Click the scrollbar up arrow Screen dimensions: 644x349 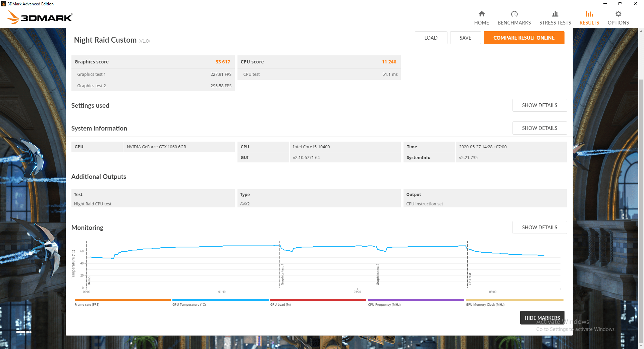pyautogui.click(x=641, y=31)
